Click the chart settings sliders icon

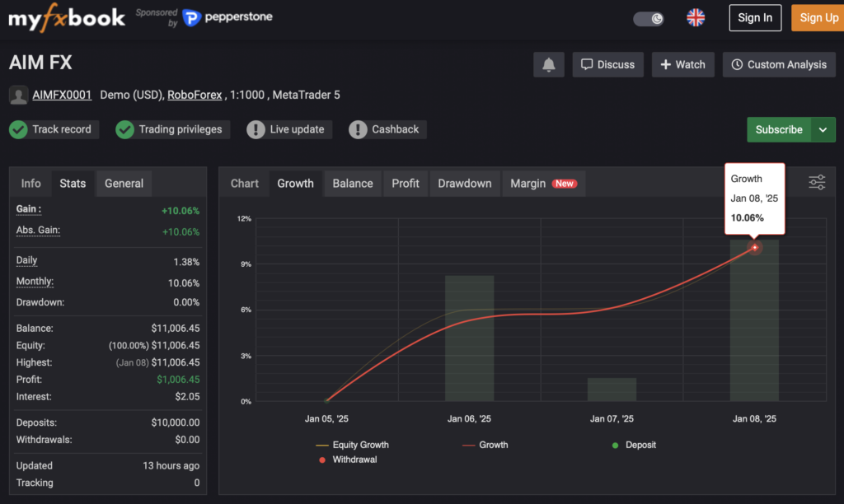[817, 183]
